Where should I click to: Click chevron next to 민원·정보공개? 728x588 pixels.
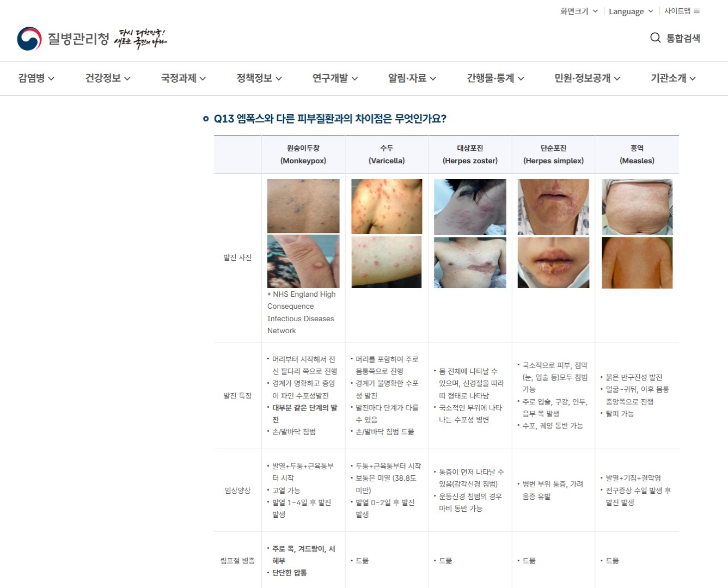(x=617, y=79)
